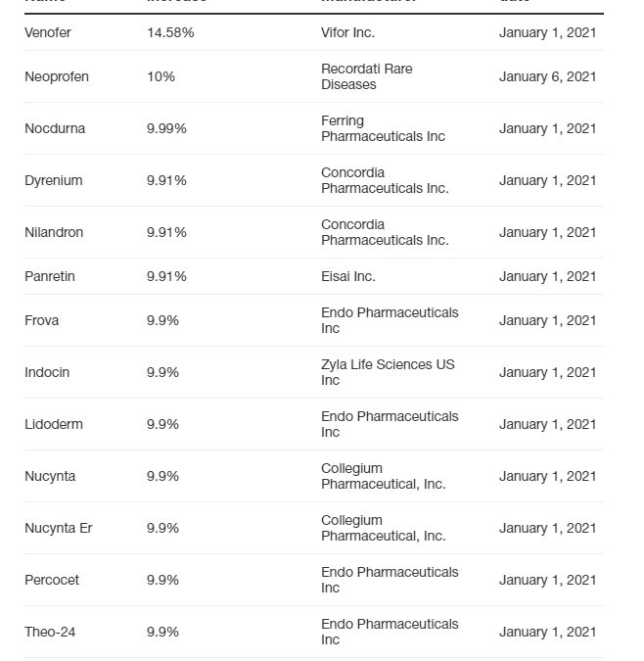This screenshot has height=661, width=644.
Task: Click the Dyrenium row name
Action: pos(54,180)
